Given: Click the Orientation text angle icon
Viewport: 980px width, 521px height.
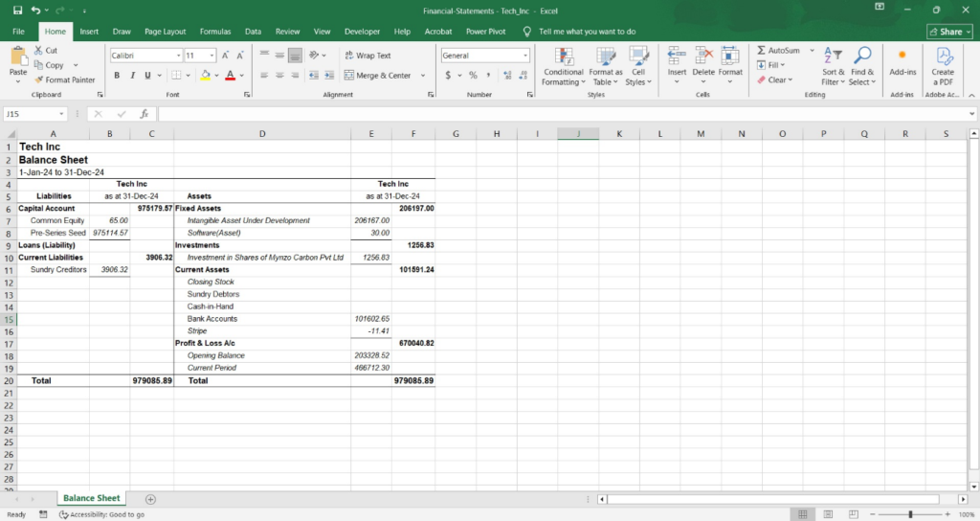Looking at the screenshot, I should click(x=314, y=55).
